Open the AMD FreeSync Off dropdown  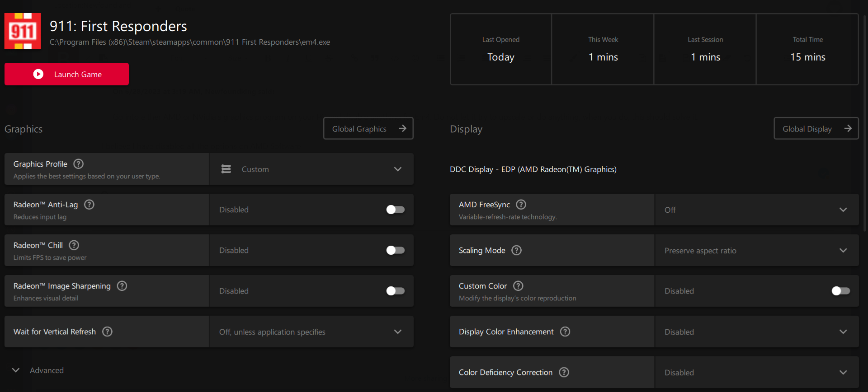coord(756,210)
